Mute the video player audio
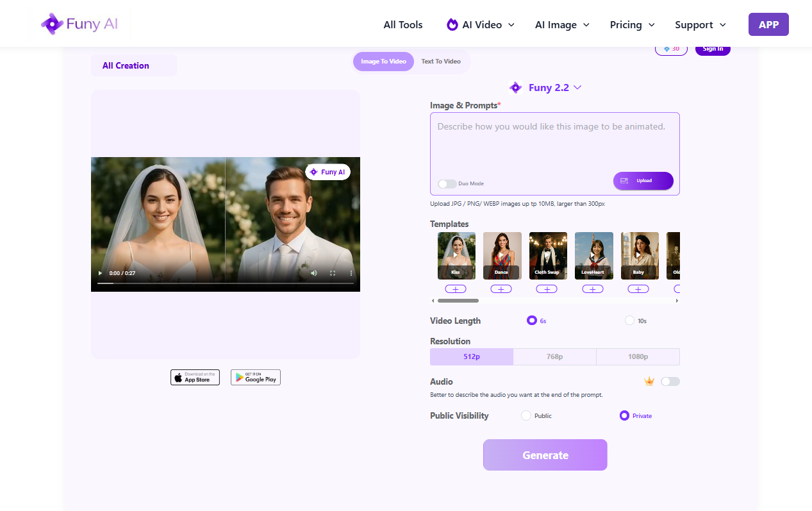This screenshot has width=812, height=511. [313, 272]
